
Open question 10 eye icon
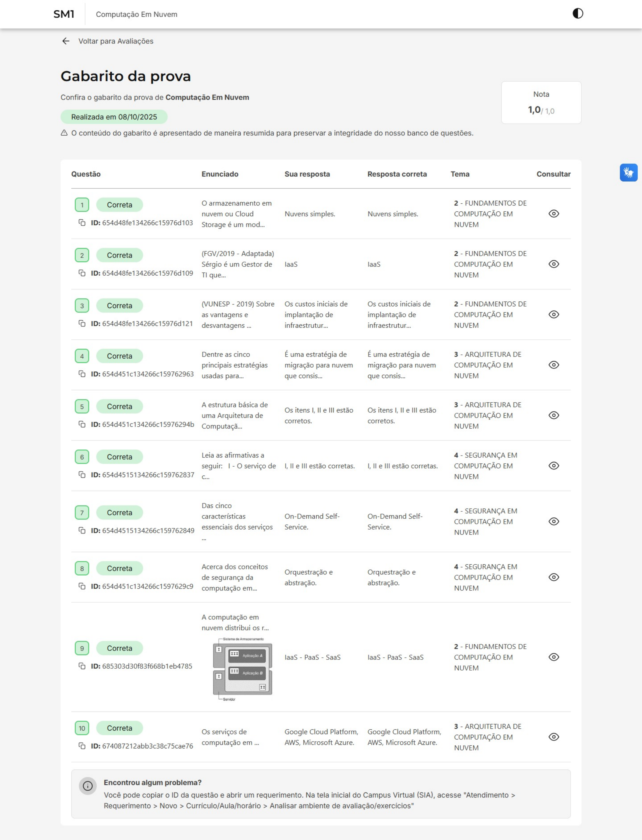[x=553, y=737]
